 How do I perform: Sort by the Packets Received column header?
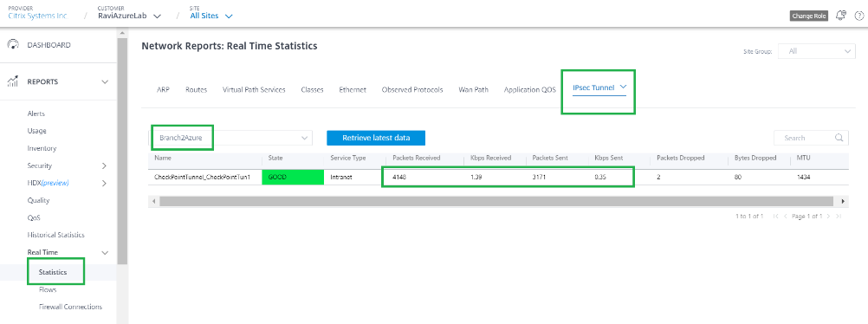417,158
